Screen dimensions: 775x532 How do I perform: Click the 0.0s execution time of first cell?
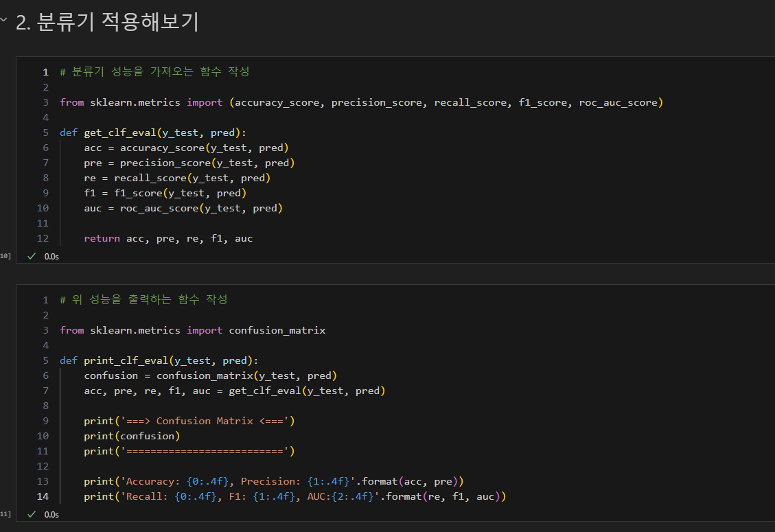(51, 257)
